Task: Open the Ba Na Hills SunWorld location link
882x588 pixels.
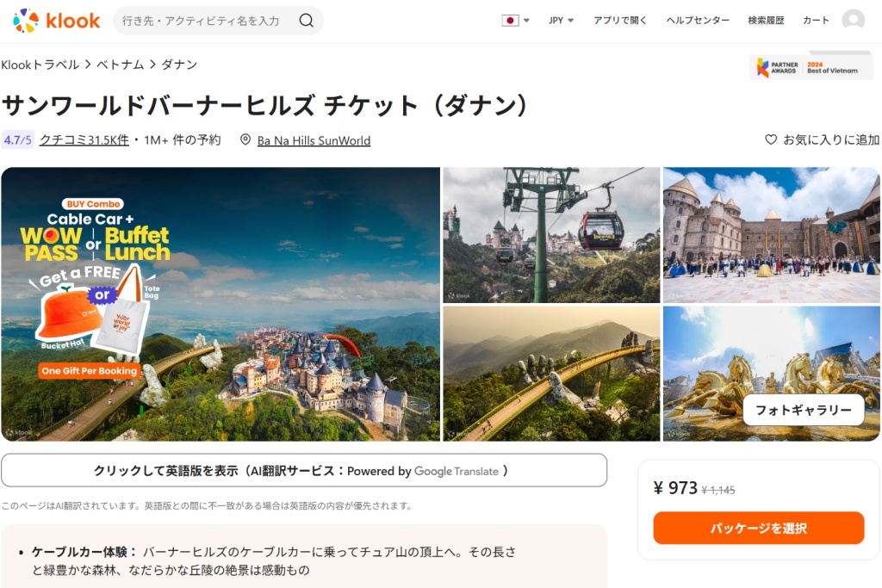Action: coord(314,140)
